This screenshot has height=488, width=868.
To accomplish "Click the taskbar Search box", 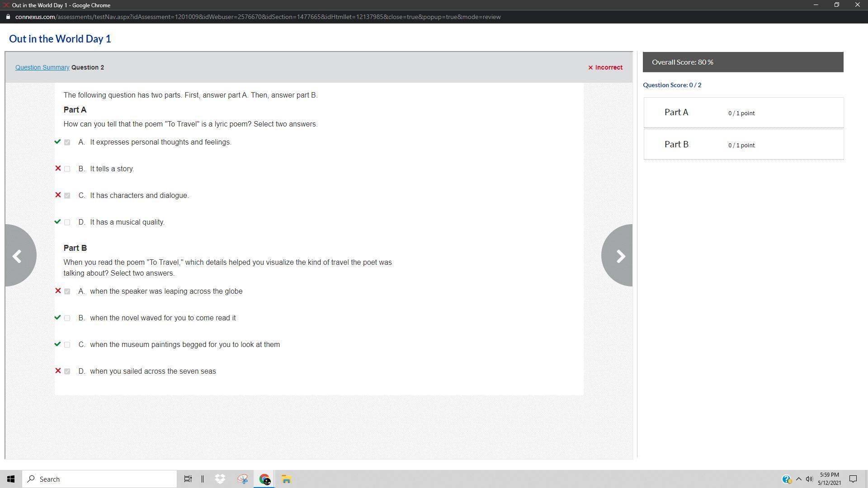I will click(99, 479).
